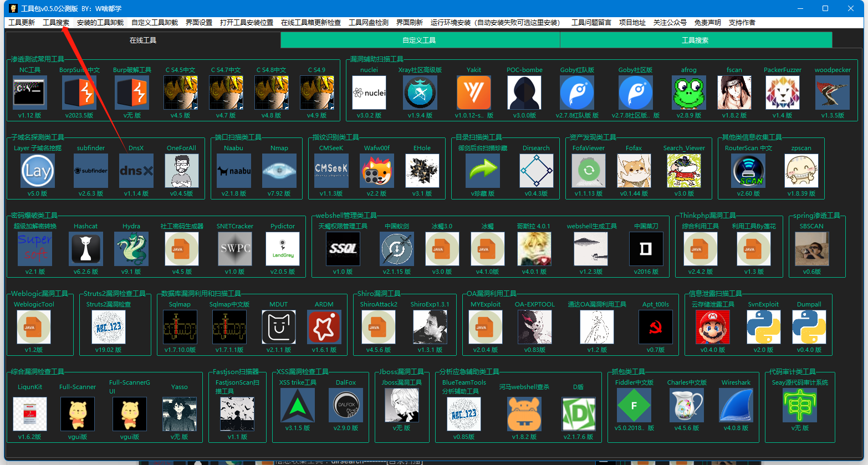Screen dimensions: 868x465
Task: Open BurpSuite 中文 v2023.5 tool icon
Action: tap(79, 93)
